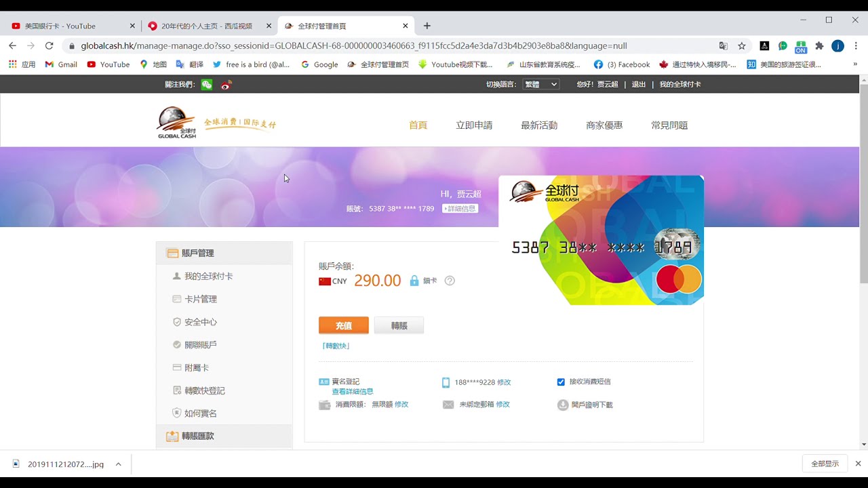The image size is (868, 488).
Task: Show more bookmarks via the overflow chevron
Action: tap(855, 64)
